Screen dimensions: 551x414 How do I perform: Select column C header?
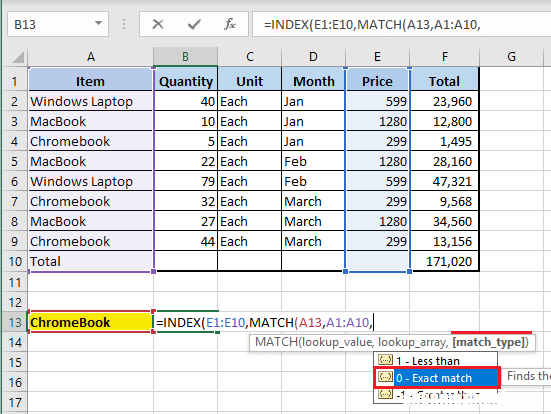point(249,57)
